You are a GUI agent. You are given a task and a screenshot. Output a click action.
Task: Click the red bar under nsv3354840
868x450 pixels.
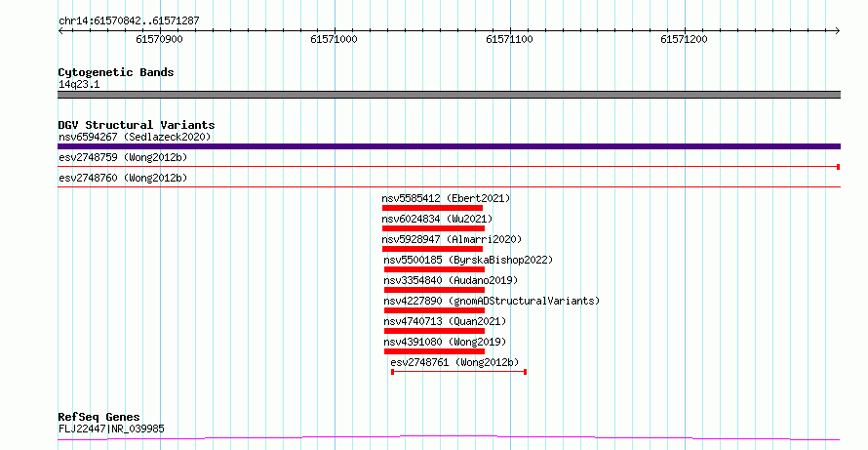point(435,290)
